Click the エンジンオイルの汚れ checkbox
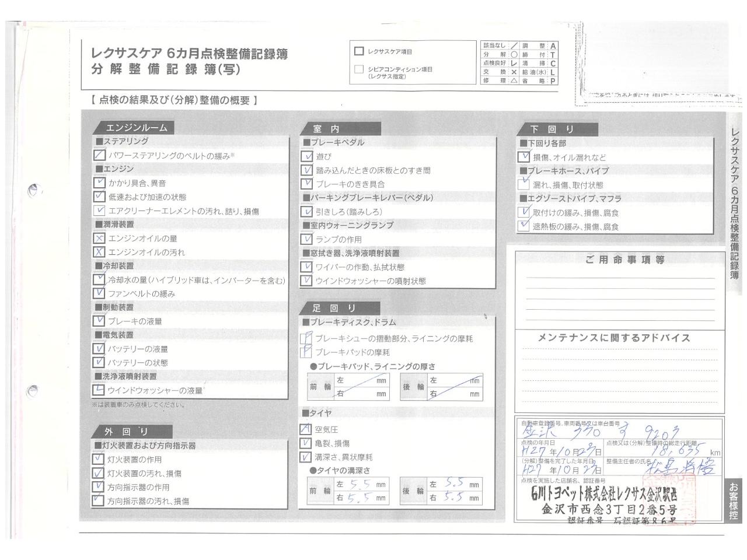The image size is (747, 560). tap(99, 252)
